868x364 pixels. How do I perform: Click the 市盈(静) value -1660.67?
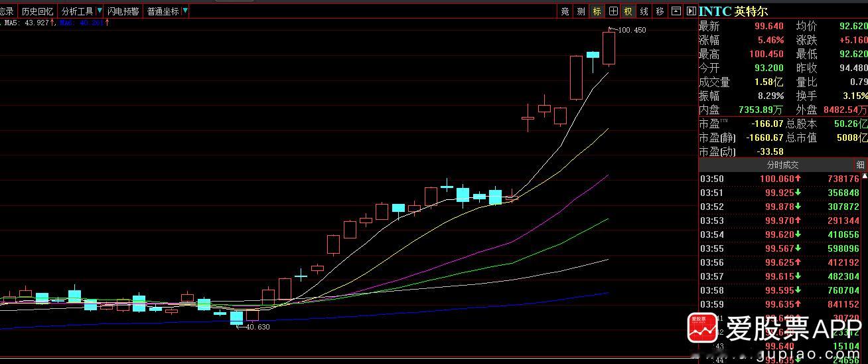(x=764, y=137)
